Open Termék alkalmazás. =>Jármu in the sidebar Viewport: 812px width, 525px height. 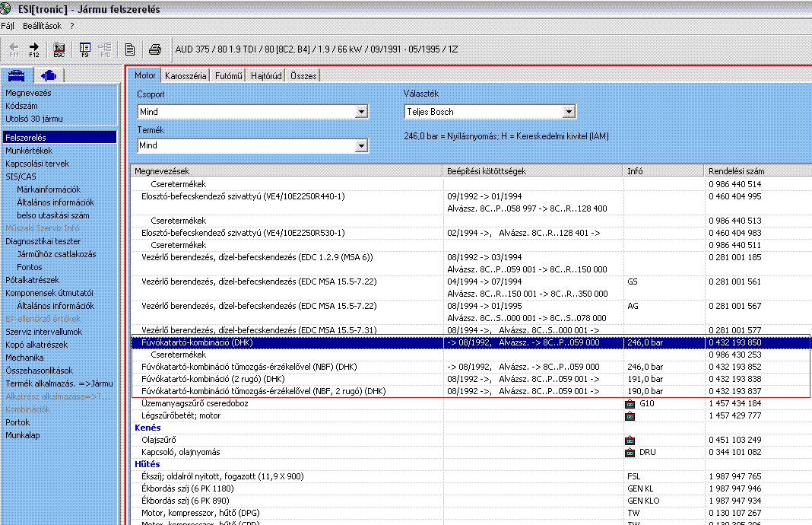tap(59, 383)
